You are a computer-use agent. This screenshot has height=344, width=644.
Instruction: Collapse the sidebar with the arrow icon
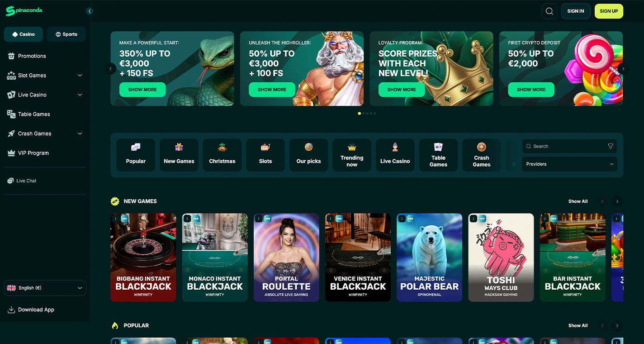[x=90, y=11]
